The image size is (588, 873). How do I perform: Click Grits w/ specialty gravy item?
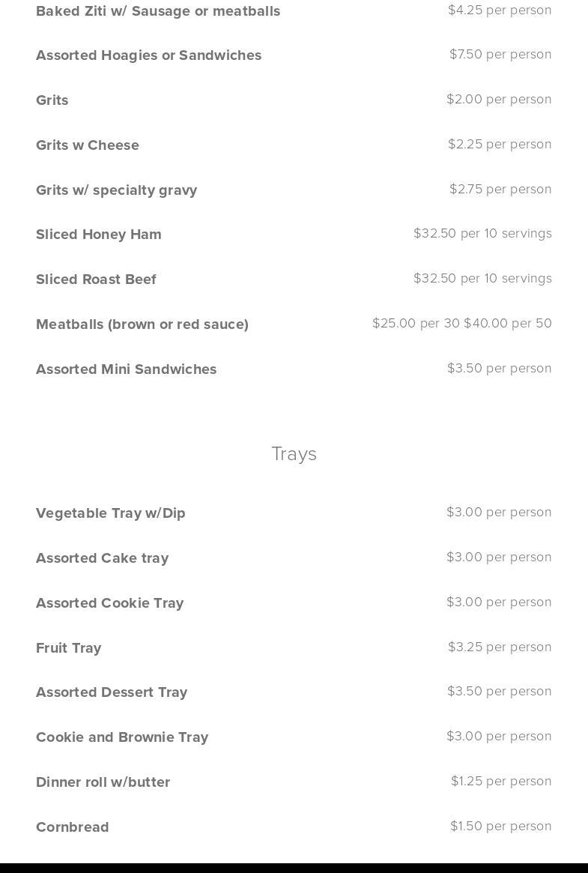[x=116, y=190]
